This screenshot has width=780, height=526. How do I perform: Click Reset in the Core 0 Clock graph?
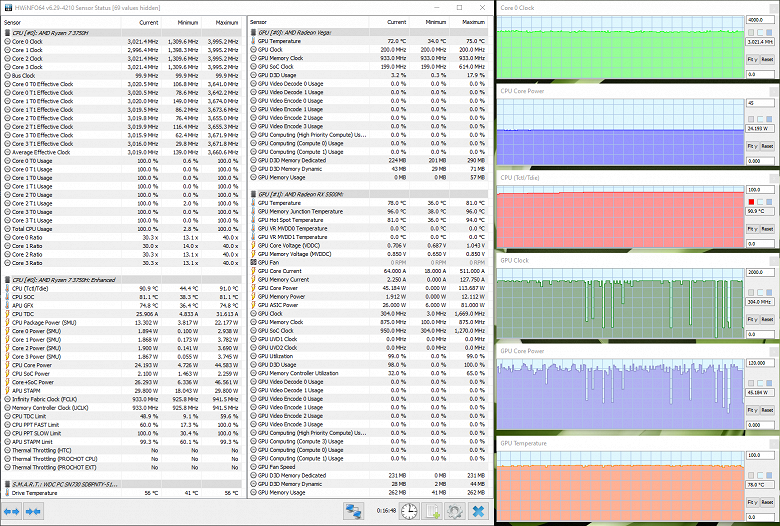point(767,59)
